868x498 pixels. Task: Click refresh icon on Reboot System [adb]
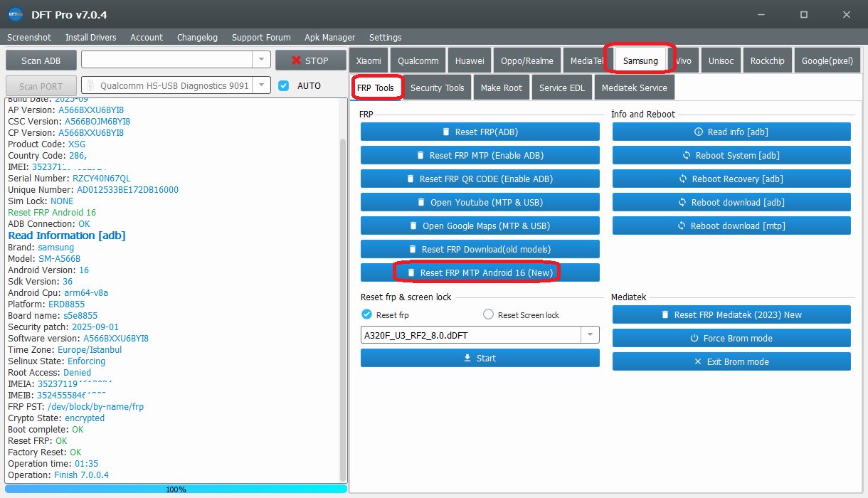[x=687, y=155]
